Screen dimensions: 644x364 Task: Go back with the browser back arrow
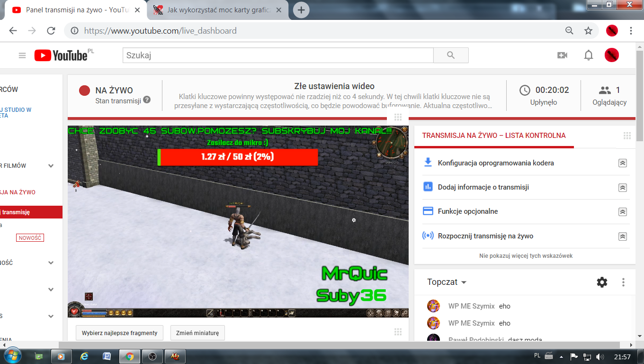coord(13,31)
